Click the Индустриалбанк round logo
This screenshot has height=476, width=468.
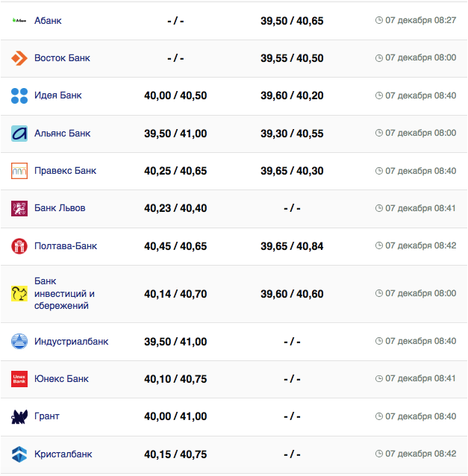[x=19, y=342]
